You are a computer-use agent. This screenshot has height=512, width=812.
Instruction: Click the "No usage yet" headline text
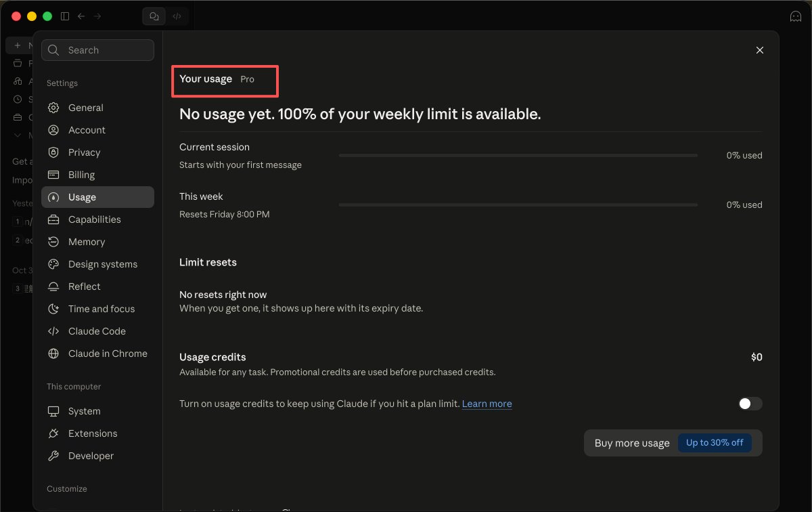360,114
